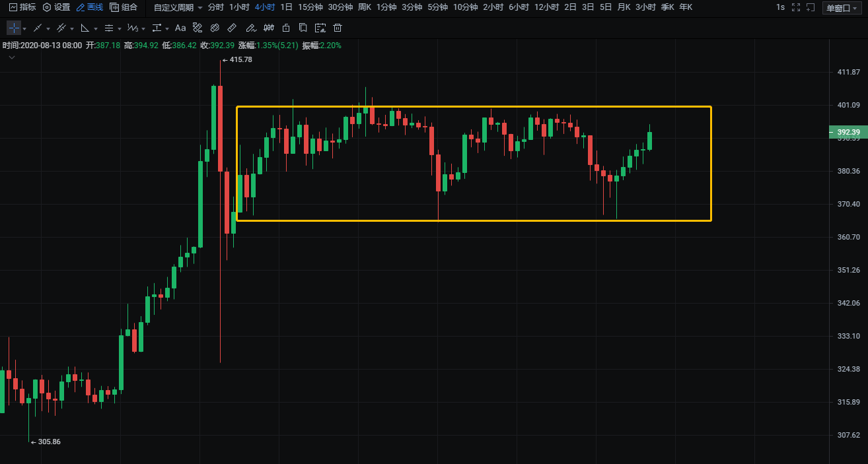The image size is (868, 464).
Task: Expand the collapsed chevron below the time label
Action: [x=12, y=58]
